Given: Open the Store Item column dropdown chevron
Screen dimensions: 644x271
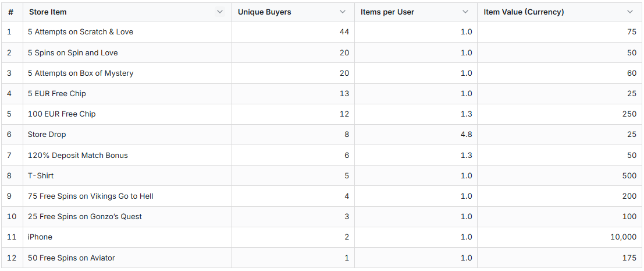Looking at the screenshot, I should click(220, 12).
